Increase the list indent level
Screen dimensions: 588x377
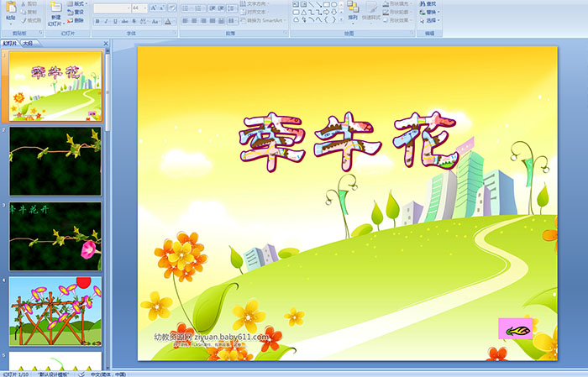pos(221,8)
